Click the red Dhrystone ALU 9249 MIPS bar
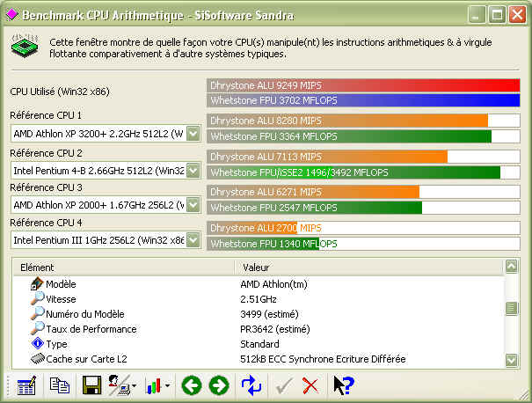532x403 pixels. 363,85
